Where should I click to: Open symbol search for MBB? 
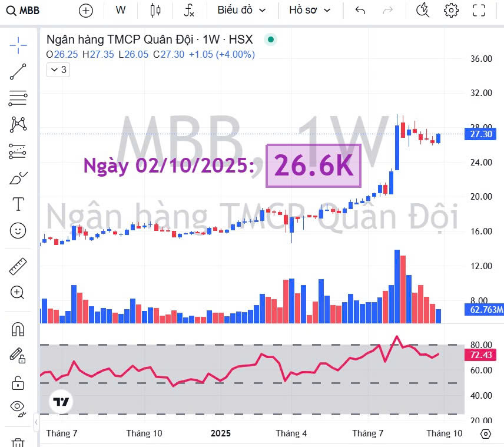(x=23, y=11)
